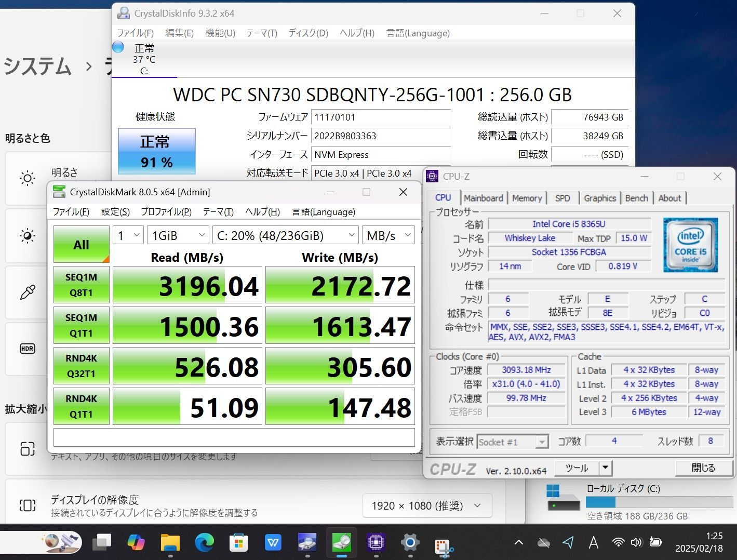737x560 pixels.
Task: Expand the ツール dropdown arrow in CPU-Z
Action: [606, 468]
